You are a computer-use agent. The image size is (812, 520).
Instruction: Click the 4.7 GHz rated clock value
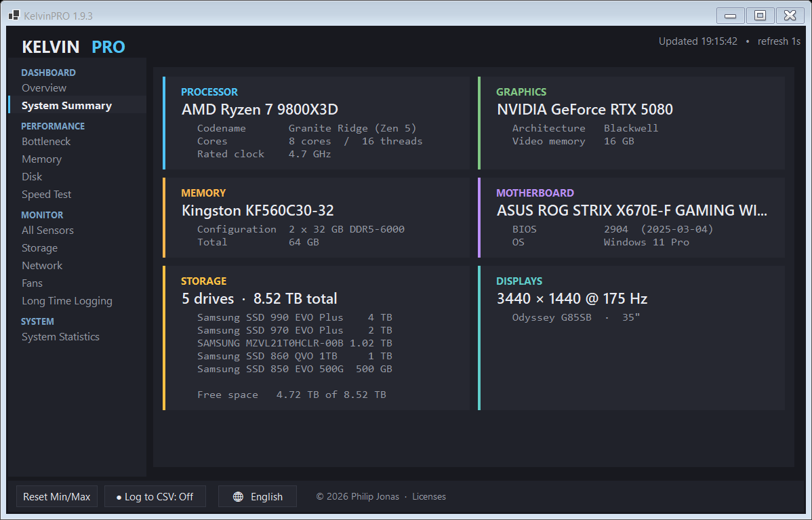coord(310,154)
